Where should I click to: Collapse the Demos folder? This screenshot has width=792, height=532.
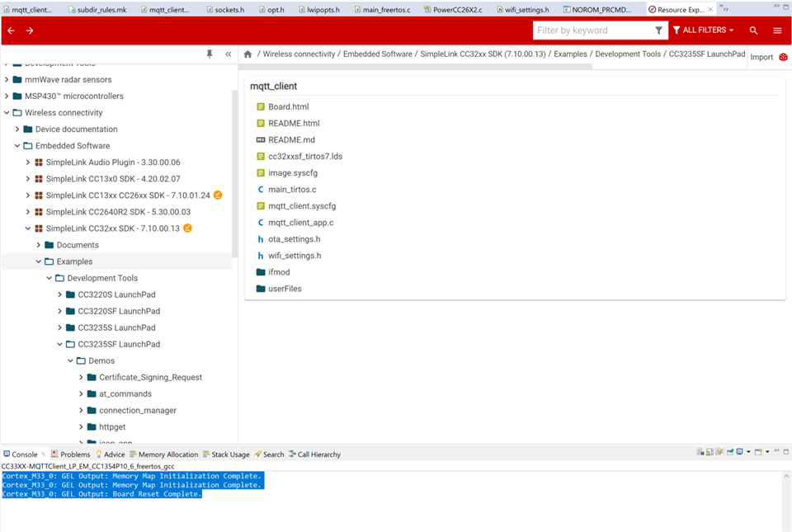[70, 361]
